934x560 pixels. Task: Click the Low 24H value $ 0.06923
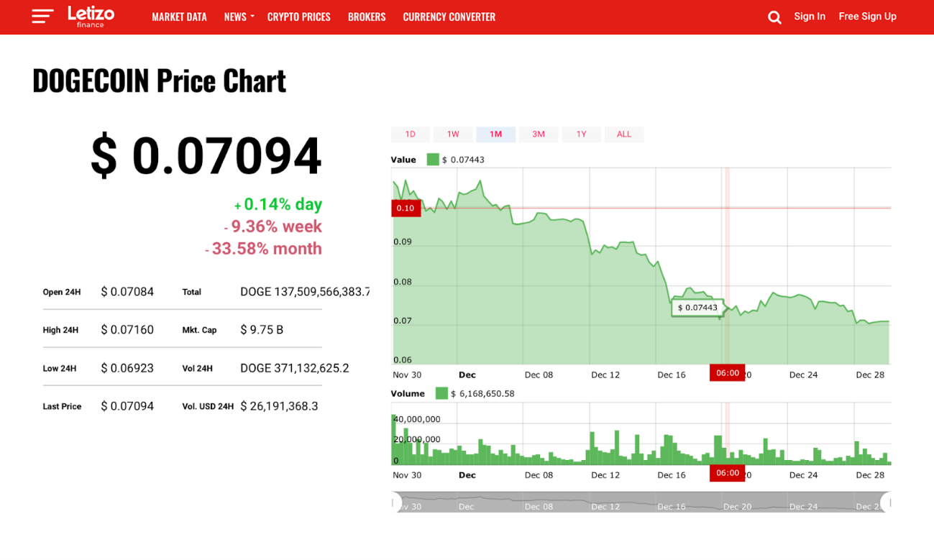pyautogui.click(x=127, y=368)
